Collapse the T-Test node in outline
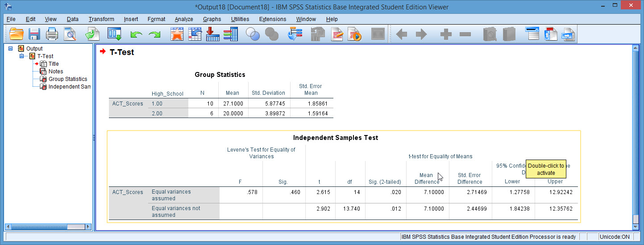This screenshot has width=644, height=245. tap(21, 56)
